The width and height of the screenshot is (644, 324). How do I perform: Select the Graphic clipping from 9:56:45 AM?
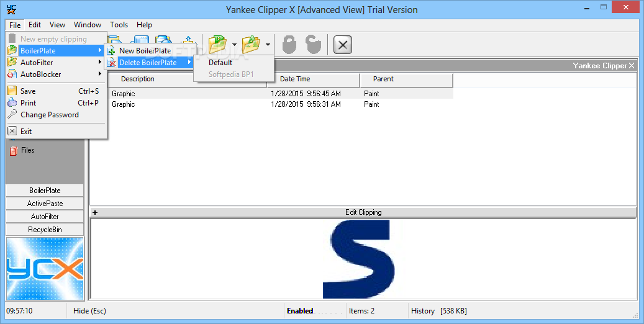(x=272, y=94)
